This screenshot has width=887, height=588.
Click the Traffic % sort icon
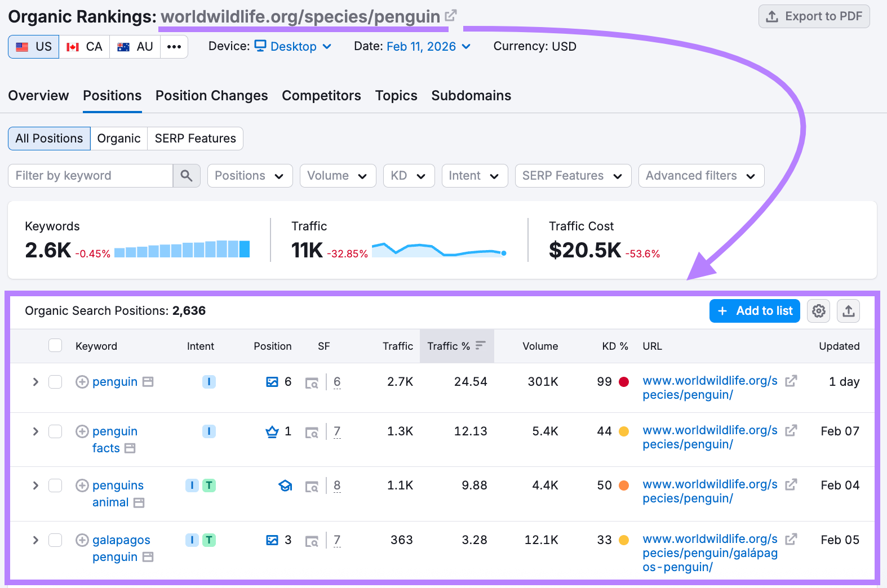tap(481, 346)
